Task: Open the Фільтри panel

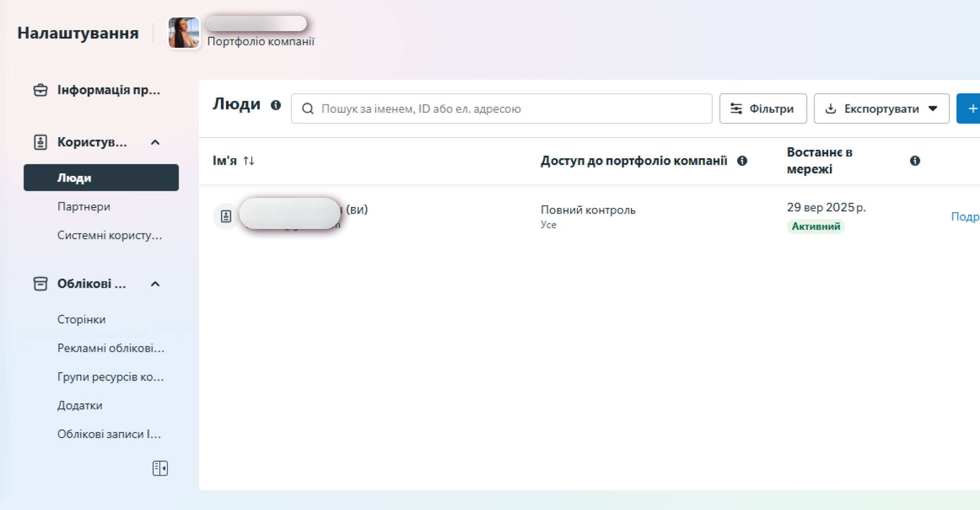Action: [763, 108]
